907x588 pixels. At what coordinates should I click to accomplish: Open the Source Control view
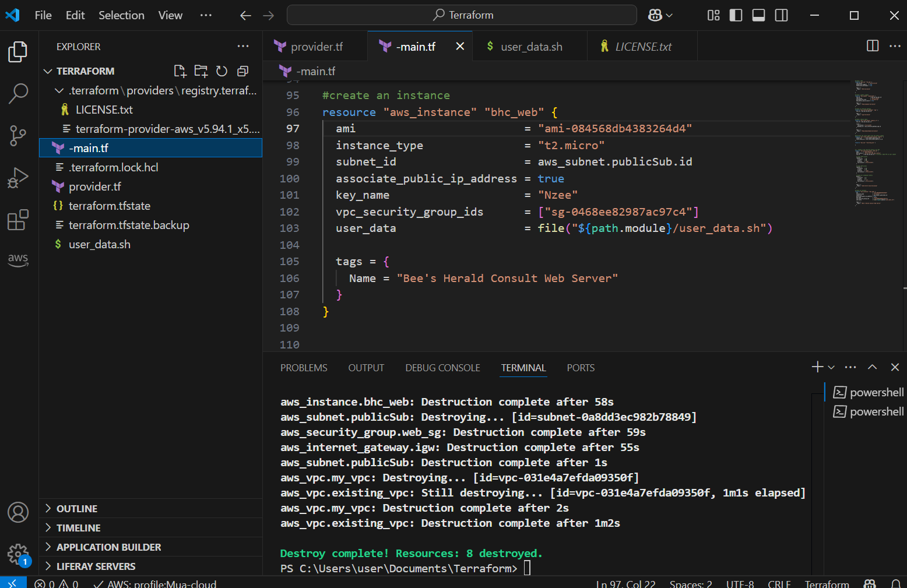(18, 136)
